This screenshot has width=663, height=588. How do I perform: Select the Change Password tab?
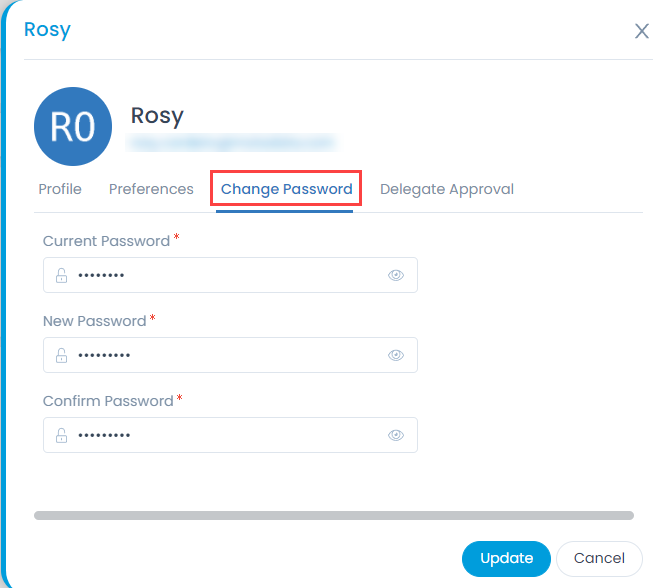286,189
